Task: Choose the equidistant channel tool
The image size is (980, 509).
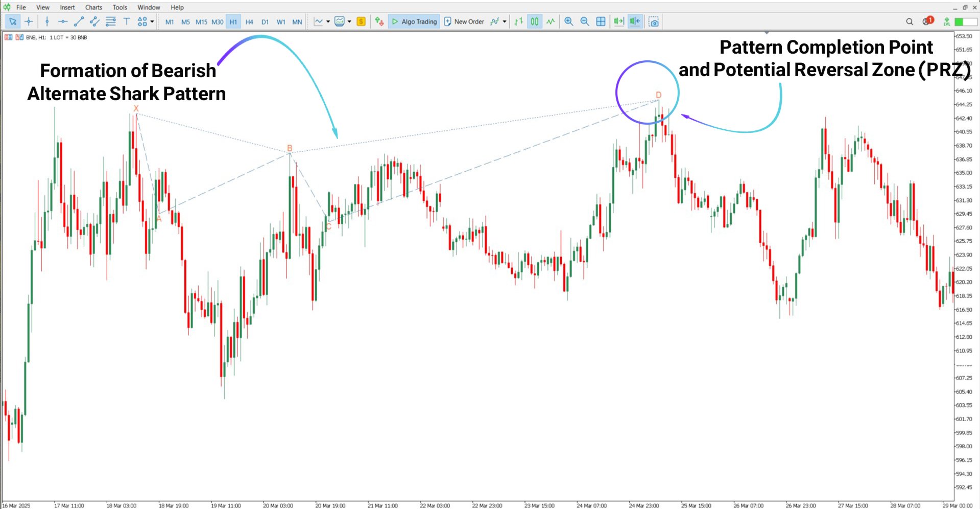Action: [x=94, y=21]
